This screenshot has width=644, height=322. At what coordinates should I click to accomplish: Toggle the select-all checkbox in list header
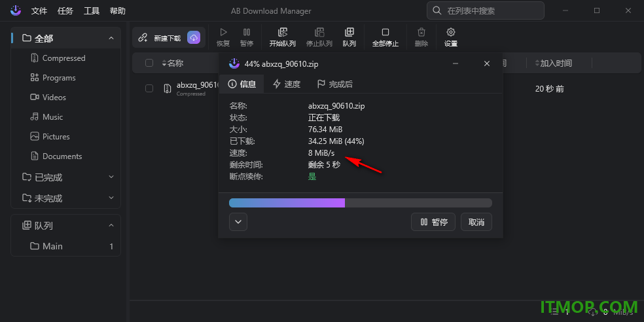(149, 63)
